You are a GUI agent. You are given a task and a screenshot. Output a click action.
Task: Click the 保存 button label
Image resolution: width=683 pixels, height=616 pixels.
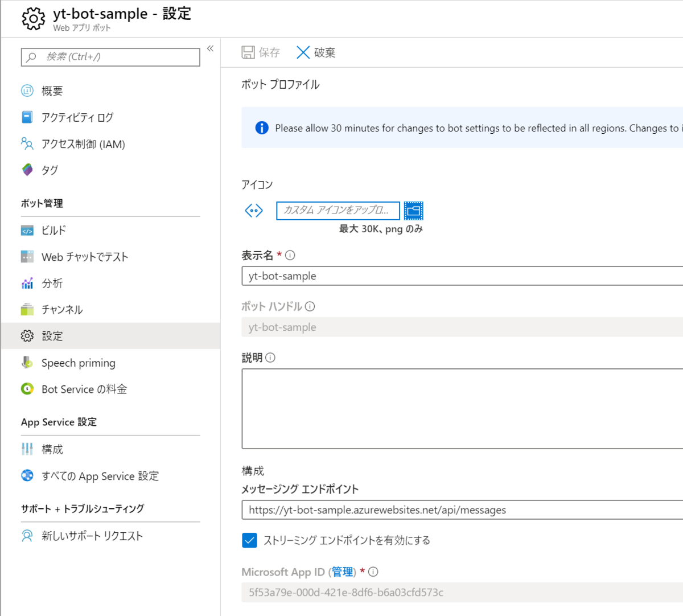(269, 52)
